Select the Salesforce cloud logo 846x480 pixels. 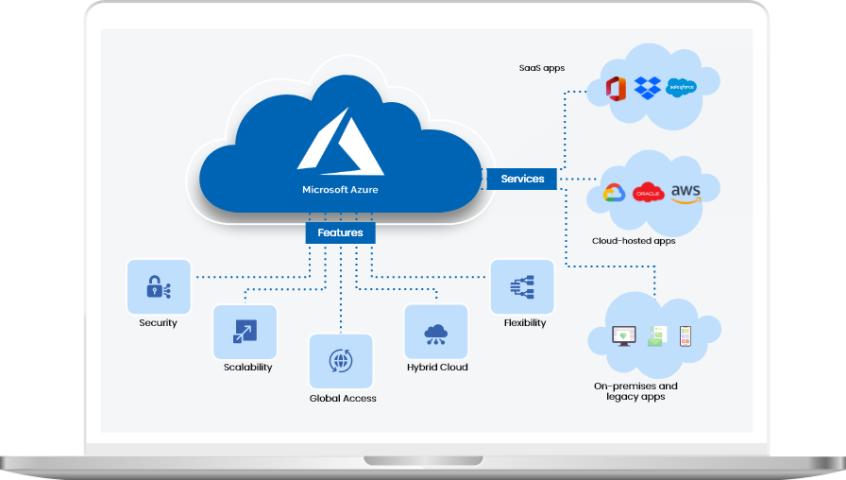pyautogui.click(x=682, y=87)
